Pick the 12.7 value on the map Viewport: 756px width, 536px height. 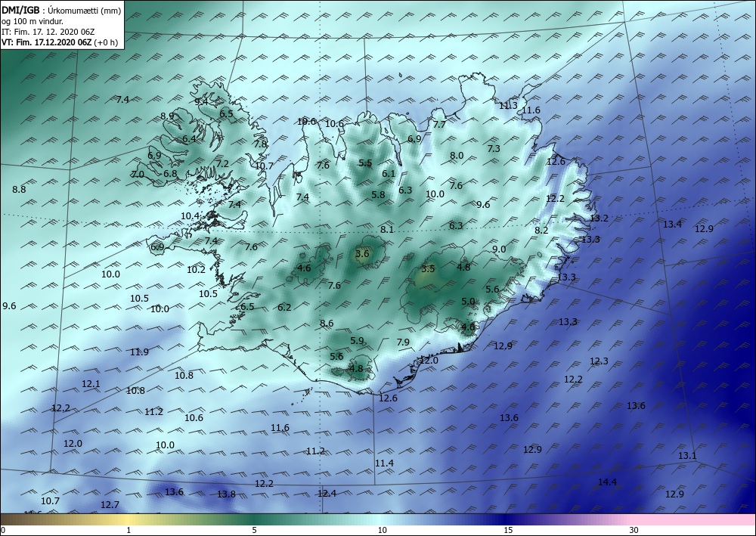coord(110,505)
